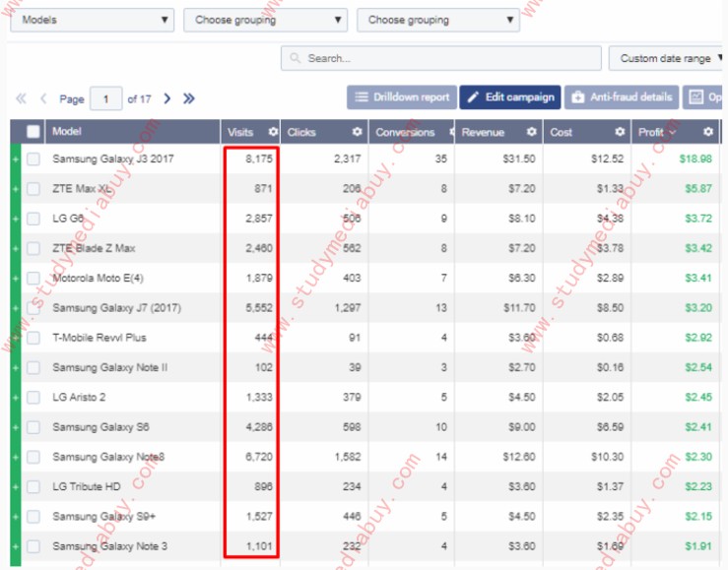Go to the first page
Viewport: 728px width, 570px height.
[21, 98]
